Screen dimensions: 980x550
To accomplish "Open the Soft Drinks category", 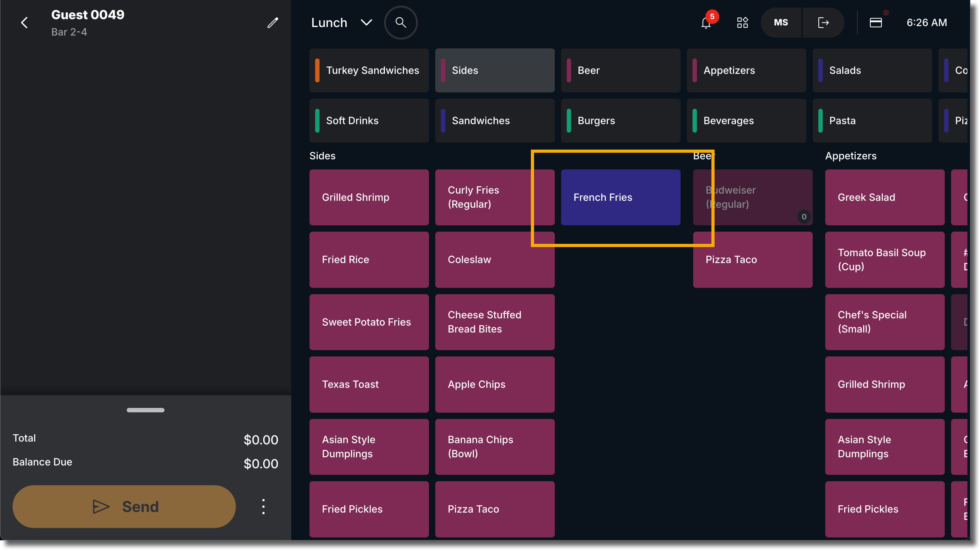I will click(x=369, y=120).
